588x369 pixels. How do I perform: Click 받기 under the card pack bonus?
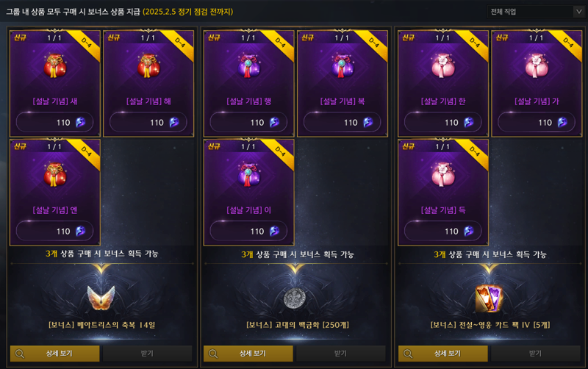tap(536, 354)
